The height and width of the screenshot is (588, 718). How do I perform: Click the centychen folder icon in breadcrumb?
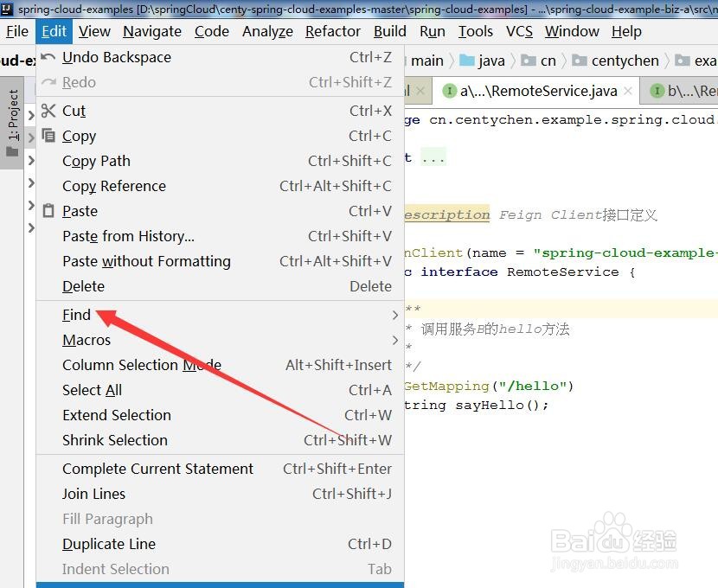click(x=580, y=61)
